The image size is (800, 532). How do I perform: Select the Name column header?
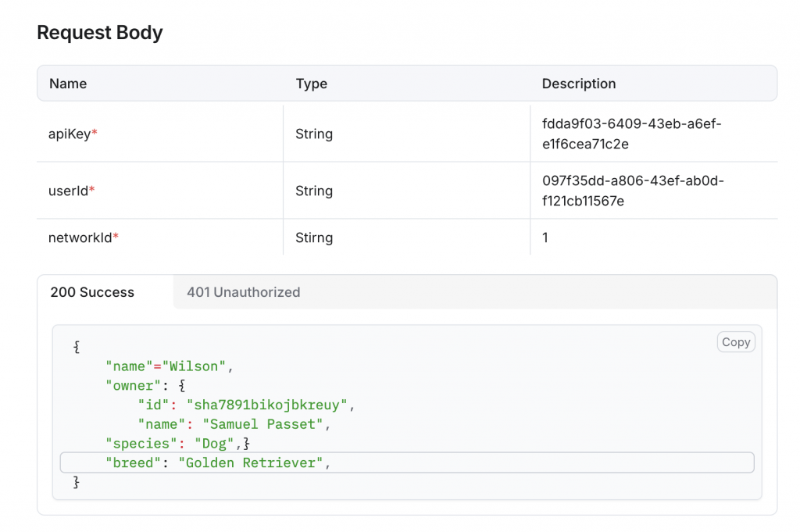68,84
